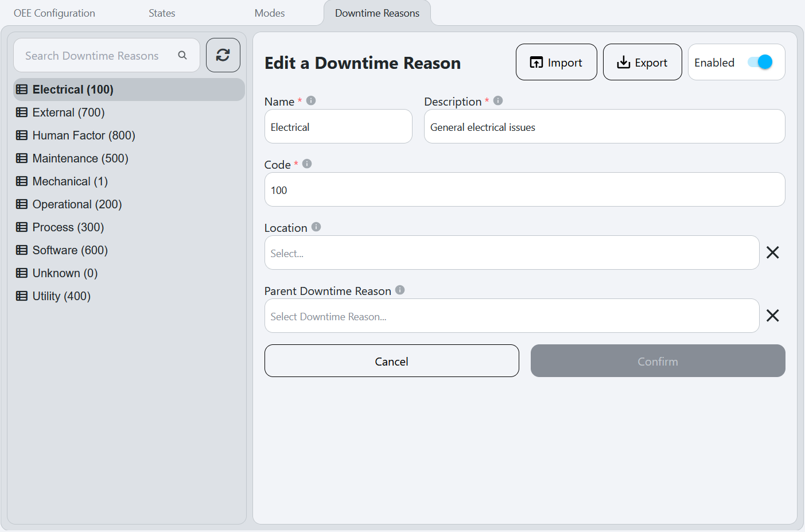Disable the Enabled toggle
The image size is (805, 532).
761,62
